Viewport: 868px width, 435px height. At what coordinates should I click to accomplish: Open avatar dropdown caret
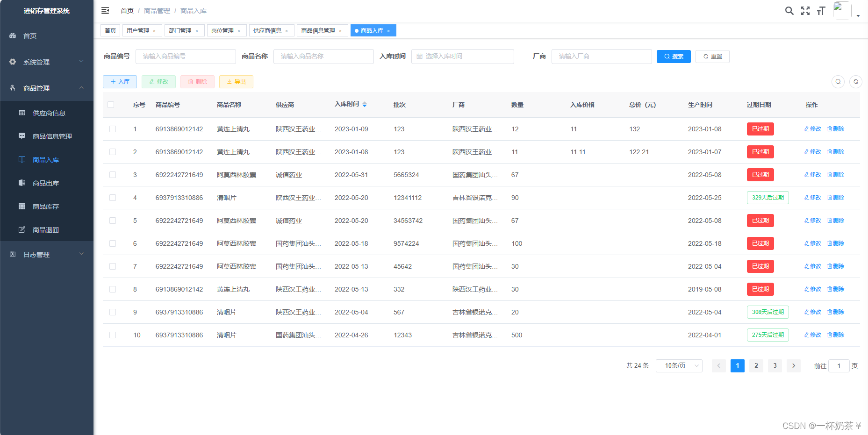point(858,16)
